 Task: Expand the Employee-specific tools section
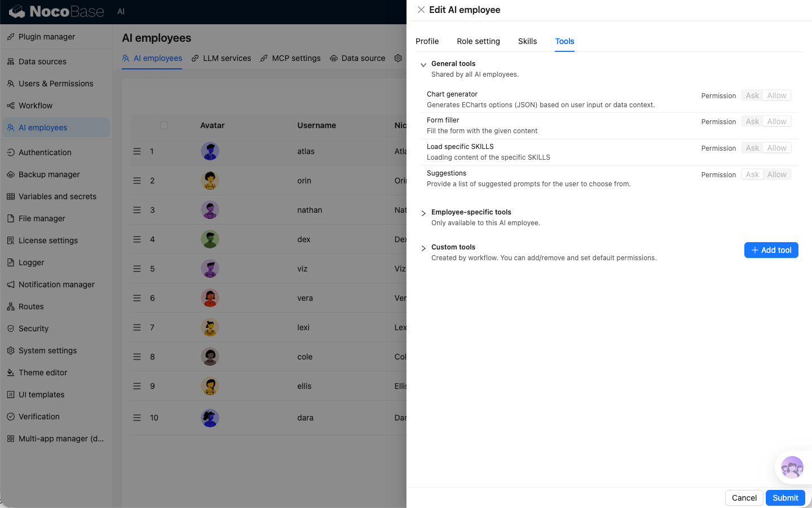point(423,213)
